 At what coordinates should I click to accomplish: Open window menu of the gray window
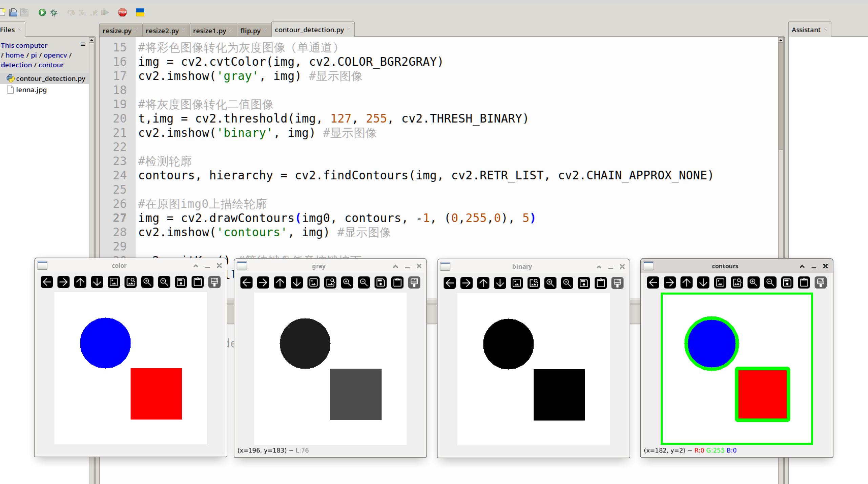[x=242, y=266]
